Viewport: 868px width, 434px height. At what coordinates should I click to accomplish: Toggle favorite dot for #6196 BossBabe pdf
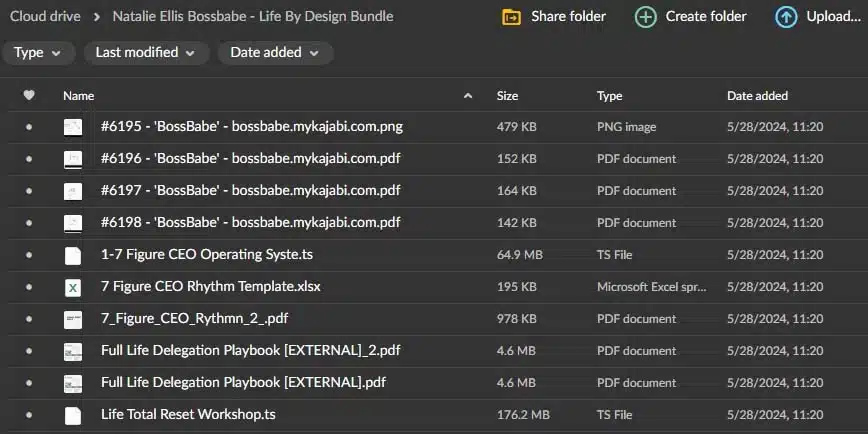coord(29,159)
